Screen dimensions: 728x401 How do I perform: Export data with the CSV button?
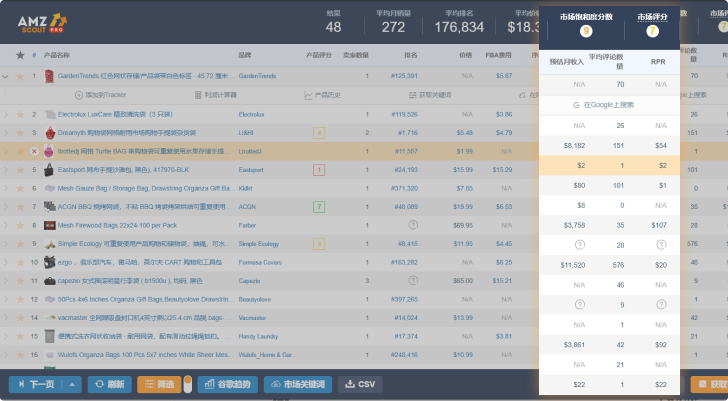(360, 384)
